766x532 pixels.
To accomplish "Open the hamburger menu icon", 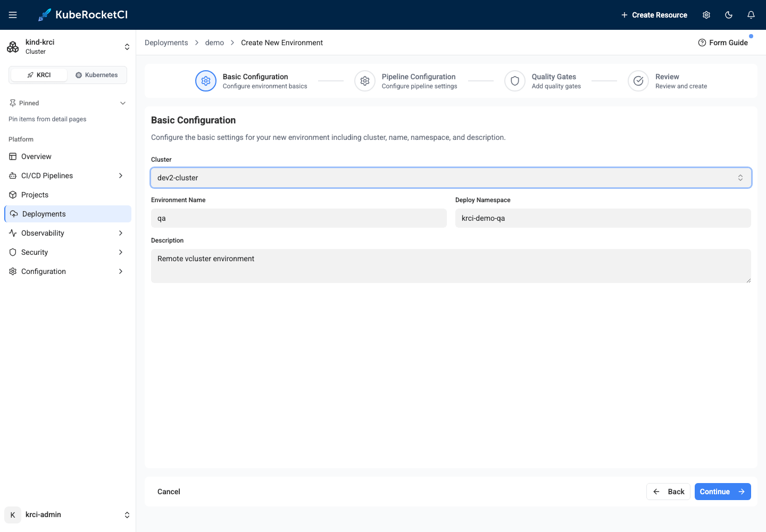I will 13,15.
